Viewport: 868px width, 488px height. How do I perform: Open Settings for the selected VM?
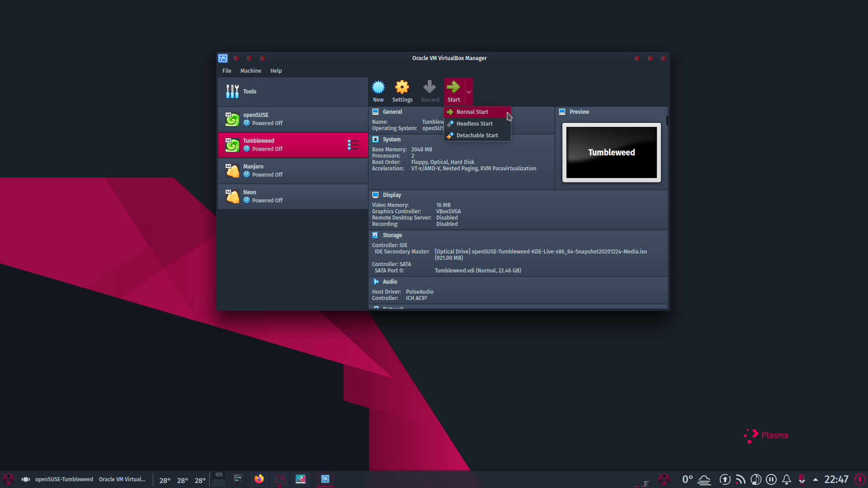[402, 91]
